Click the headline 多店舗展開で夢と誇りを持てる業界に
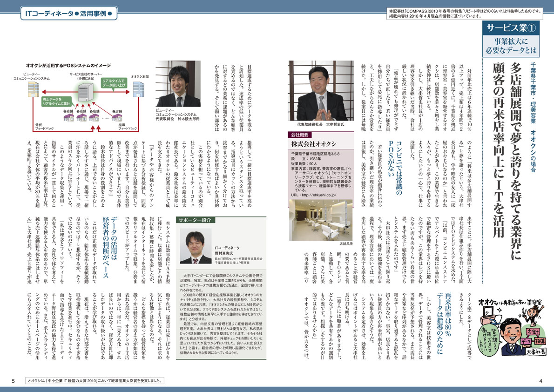Viewport: 554px width, 392px height. (516, 161)
